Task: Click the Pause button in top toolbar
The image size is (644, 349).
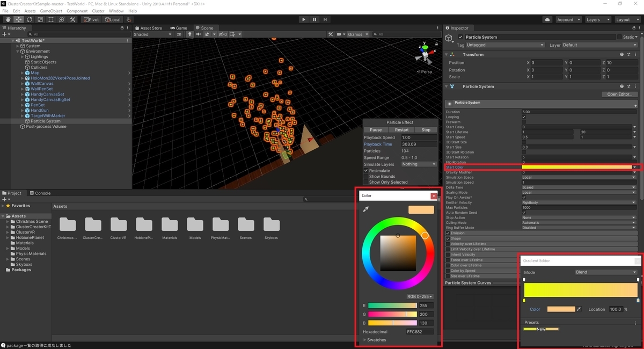Action: pos(314,20)
